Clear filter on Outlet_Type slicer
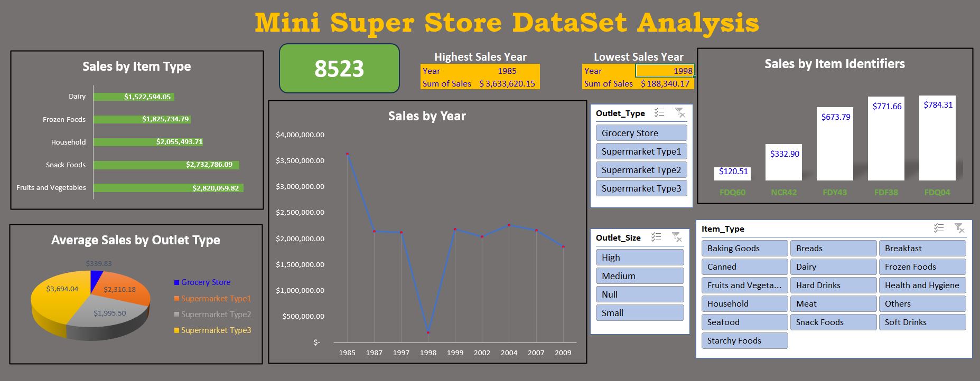Screen dimensions: 980x381 (x=680, y=113)
